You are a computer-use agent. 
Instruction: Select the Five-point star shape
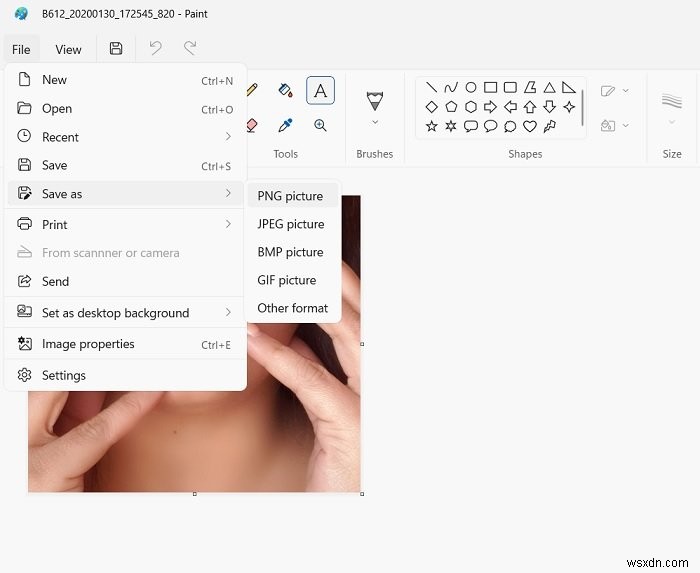431,126
